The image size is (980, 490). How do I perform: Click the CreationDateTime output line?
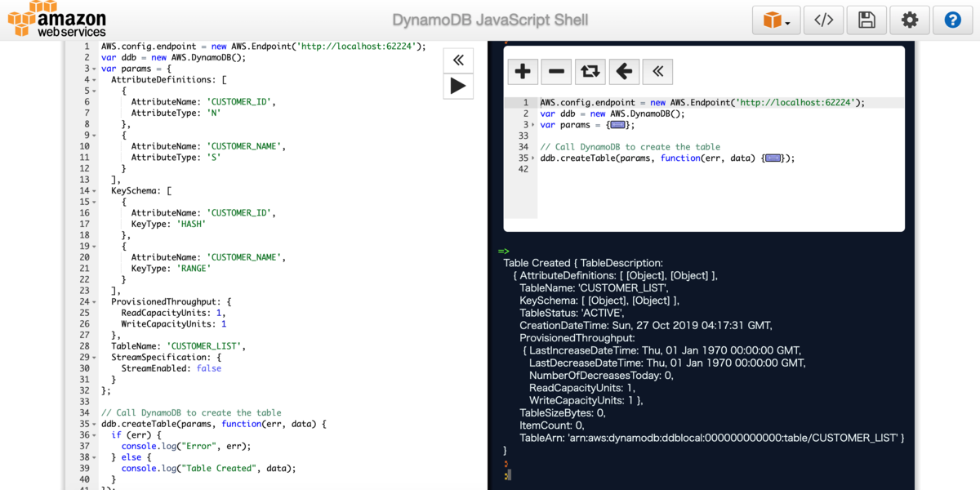click(645, 325)
